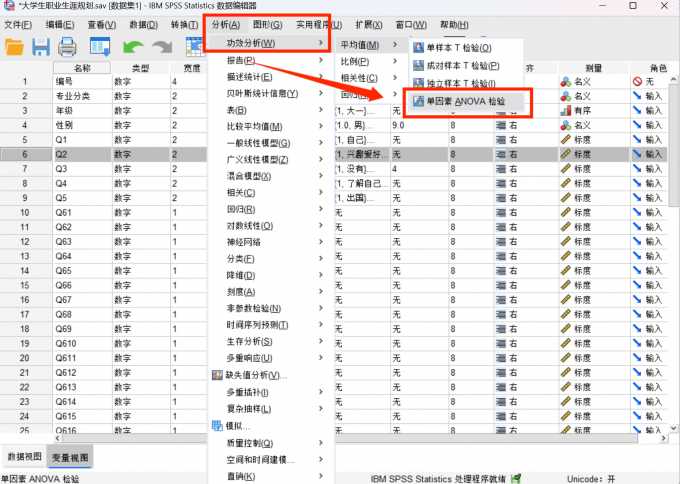This screenshot has width=680, height=484.
Task: Click the nominal measure icon in row 1
Action: (x=566, y=82)
